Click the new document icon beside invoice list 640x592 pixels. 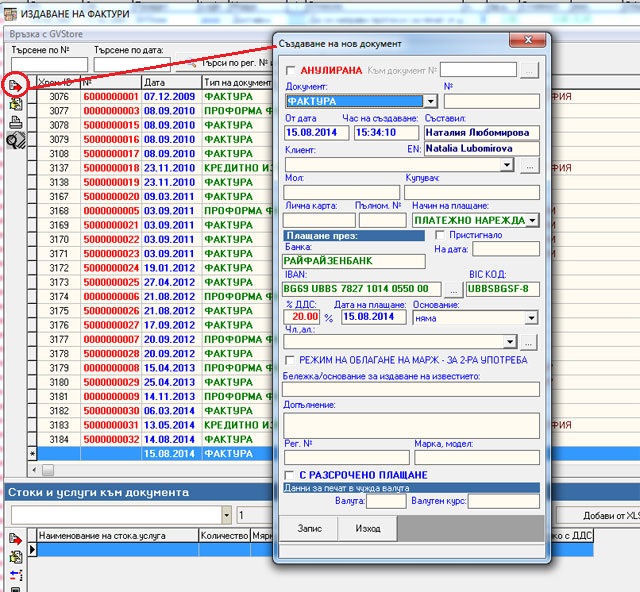click(x=15, y=87)
